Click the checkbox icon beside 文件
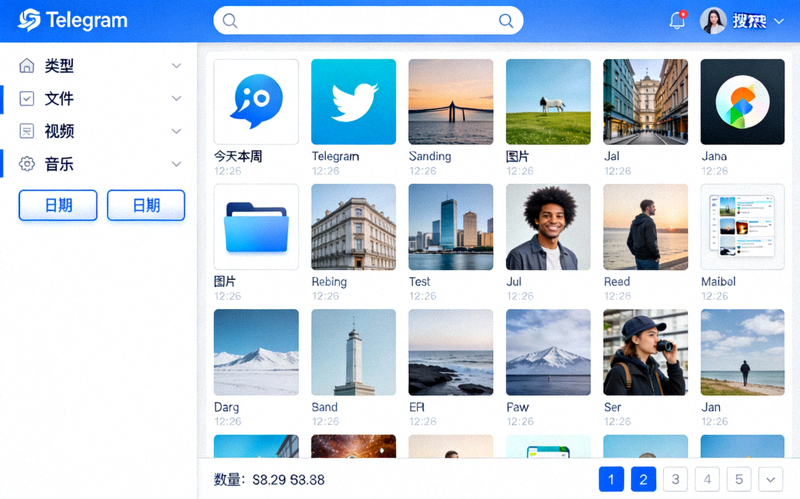The image size is (800, 499). (x=27, y=99)
